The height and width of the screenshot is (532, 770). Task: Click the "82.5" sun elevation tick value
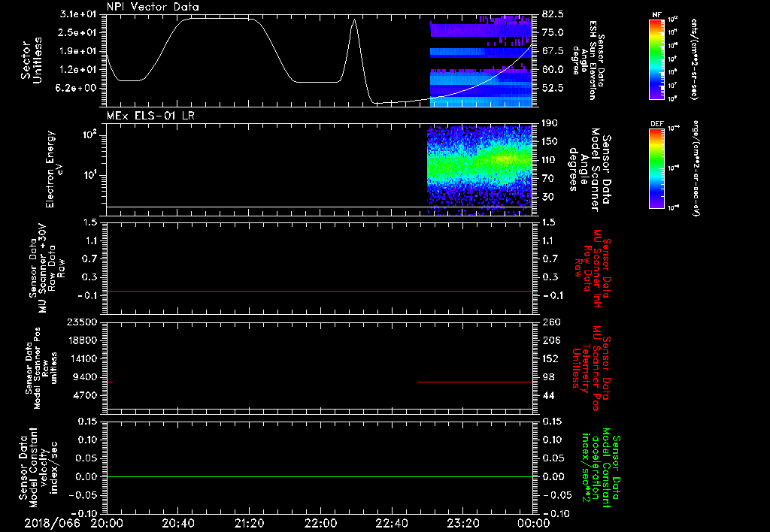[x=553, y=14]
